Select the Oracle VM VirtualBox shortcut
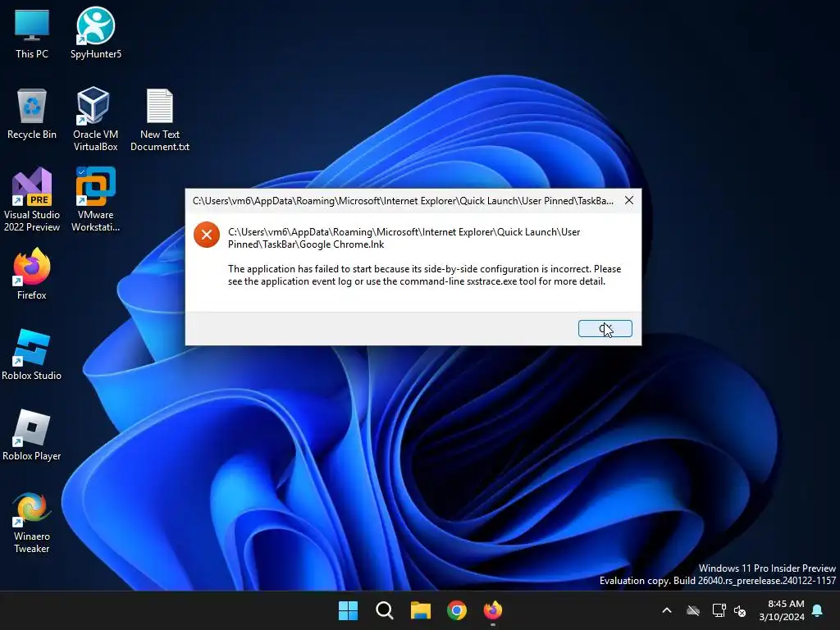 pyautogui.click(x=95, y=119)
